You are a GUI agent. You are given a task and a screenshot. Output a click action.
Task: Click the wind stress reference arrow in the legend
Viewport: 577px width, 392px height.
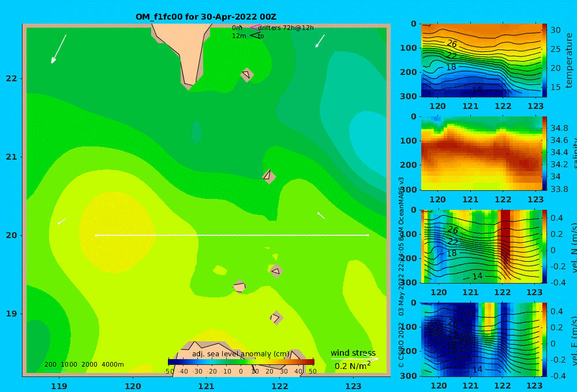354,359
